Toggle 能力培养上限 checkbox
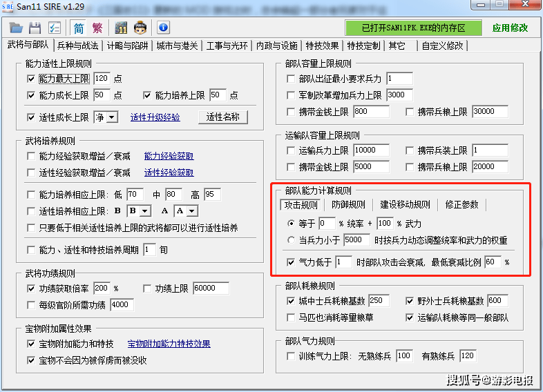The height and width of the screenshot is (392, 543). coord(147,95)
